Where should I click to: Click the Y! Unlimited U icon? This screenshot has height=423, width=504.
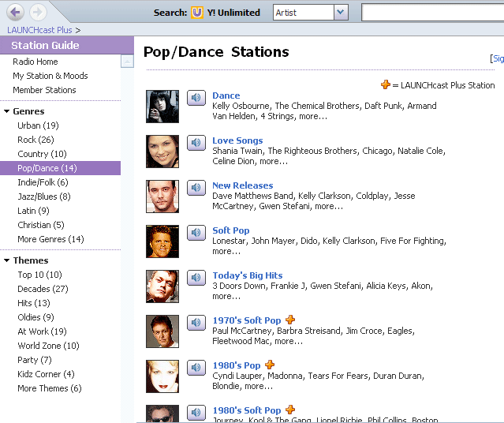point(197,13)
